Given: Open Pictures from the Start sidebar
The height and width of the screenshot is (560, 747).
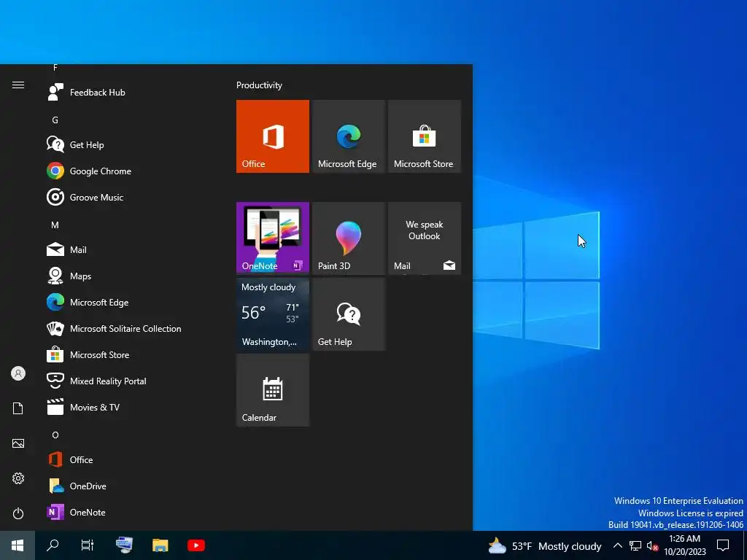Looking at the screenshot, I should 18,443.
